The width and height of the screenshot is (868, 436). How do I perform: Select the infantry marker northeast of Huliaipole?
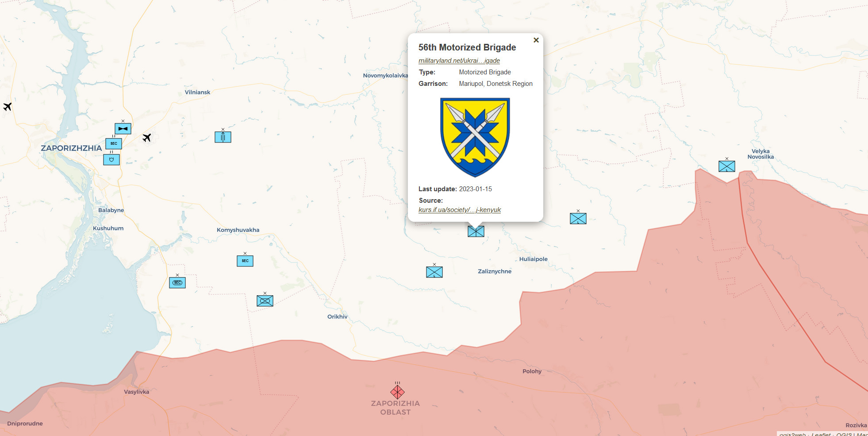coord(578,219)
